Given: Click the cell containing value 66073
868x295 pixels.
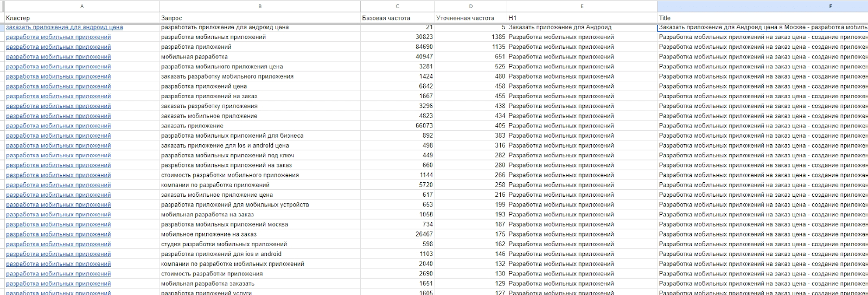Looking at the screenshot, I should [397, 126].
